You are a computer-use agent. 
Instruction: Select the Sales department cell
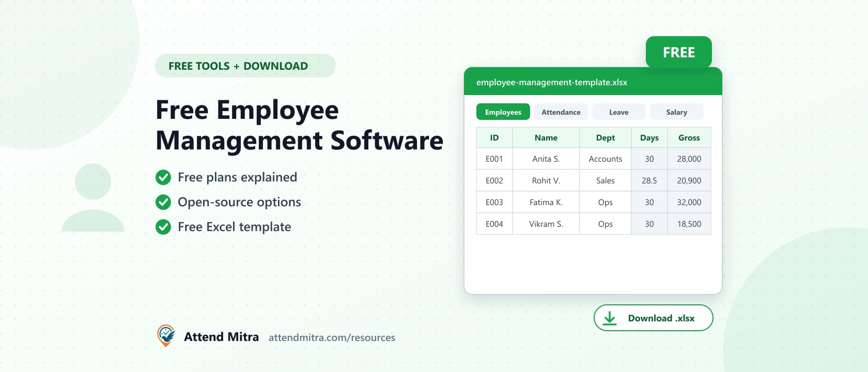606,180
